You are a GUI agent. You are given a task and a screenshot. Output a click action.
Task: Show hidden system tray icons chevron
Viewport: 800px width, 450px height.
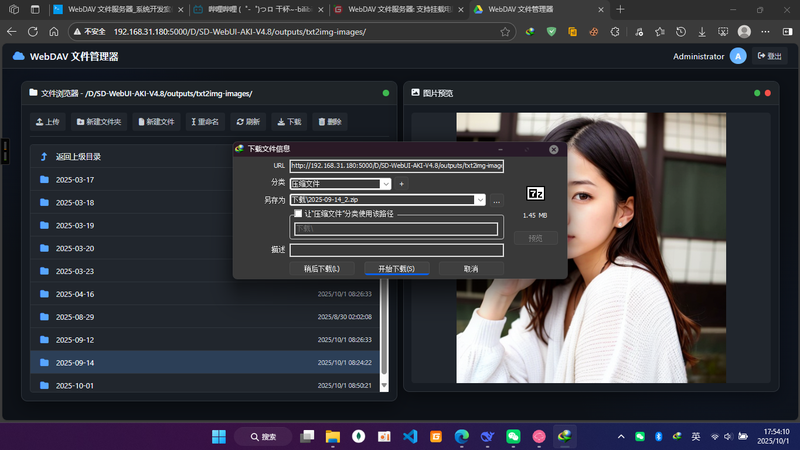(620, 437)
